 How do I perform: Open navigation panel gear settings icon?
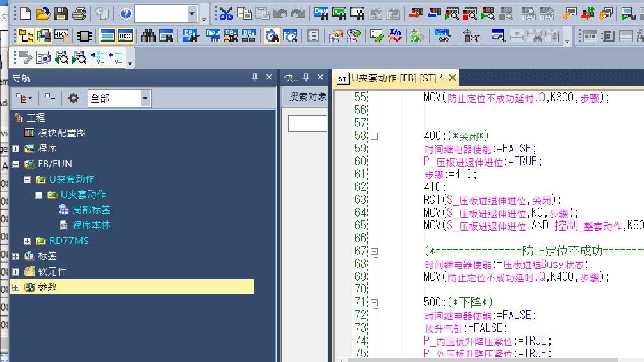click(x=74, y=98)
